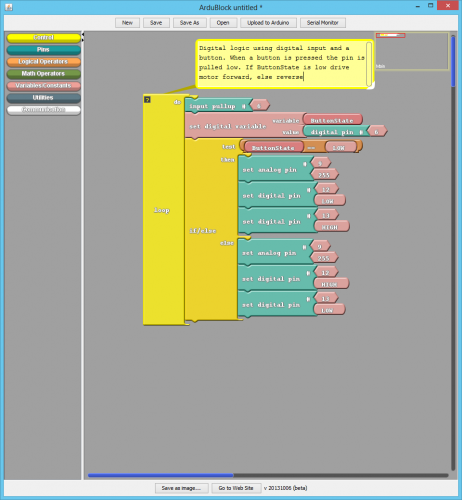Select pin 12 in the then branch

click(x=326, y=189)
